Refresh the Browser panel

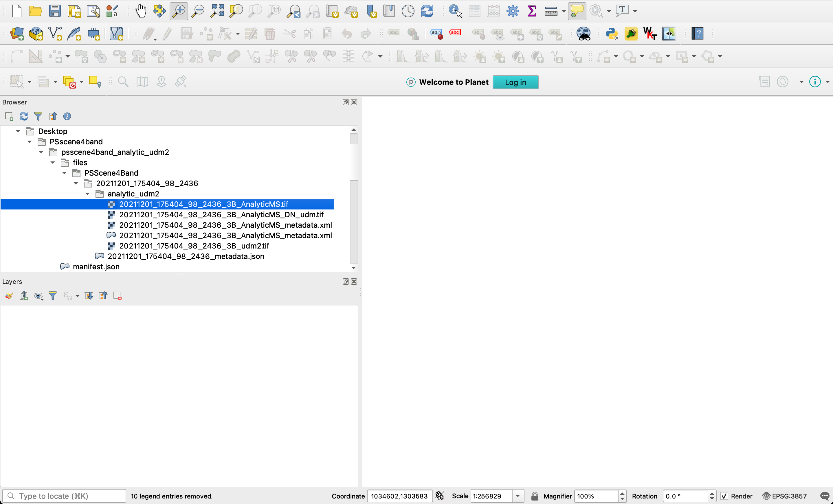click(x=24, y=116)
